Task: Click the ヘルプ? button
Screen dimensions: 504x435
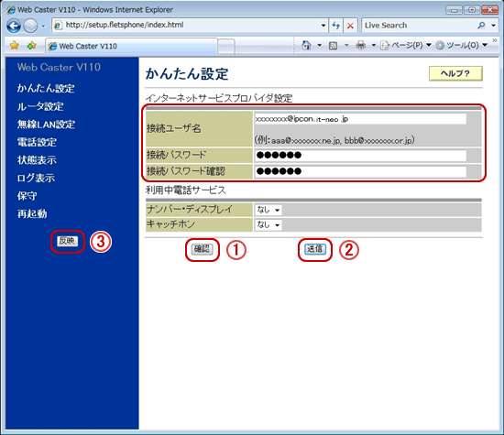Action: coord(455,73)
